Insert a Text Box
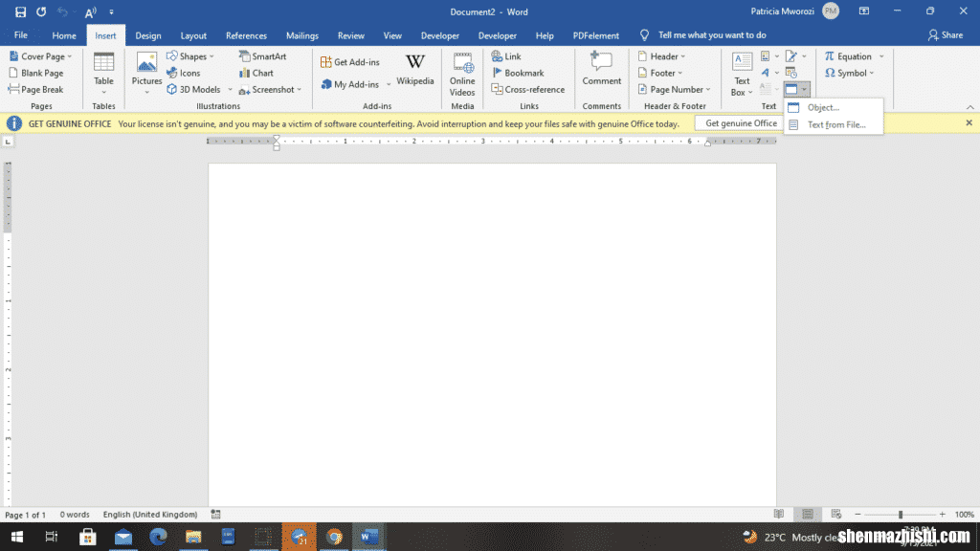 tap(742, 75)
